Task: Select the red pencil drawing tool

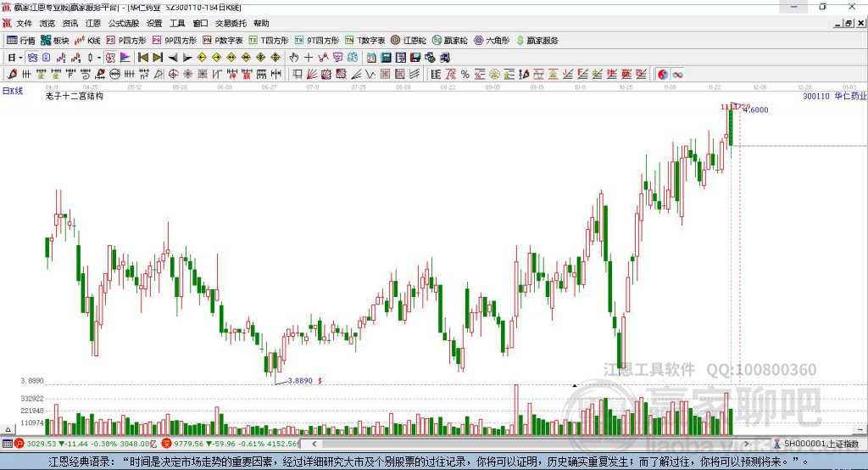Action: point(12,75)
